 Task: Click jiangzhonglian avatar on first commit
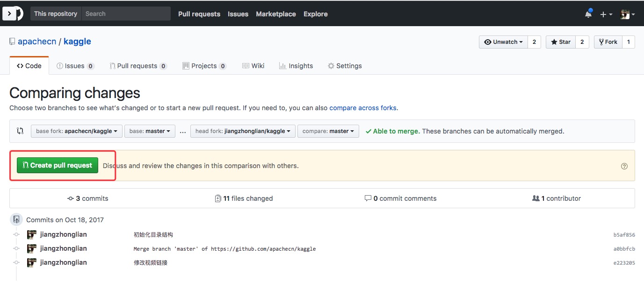coord(32,235)
